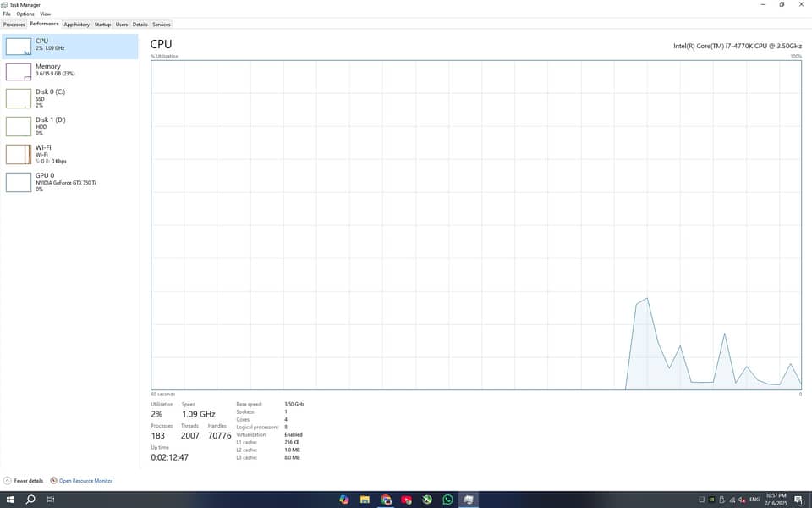Click the Threads value 2007
Screen dimensions: 812x508
190,435
